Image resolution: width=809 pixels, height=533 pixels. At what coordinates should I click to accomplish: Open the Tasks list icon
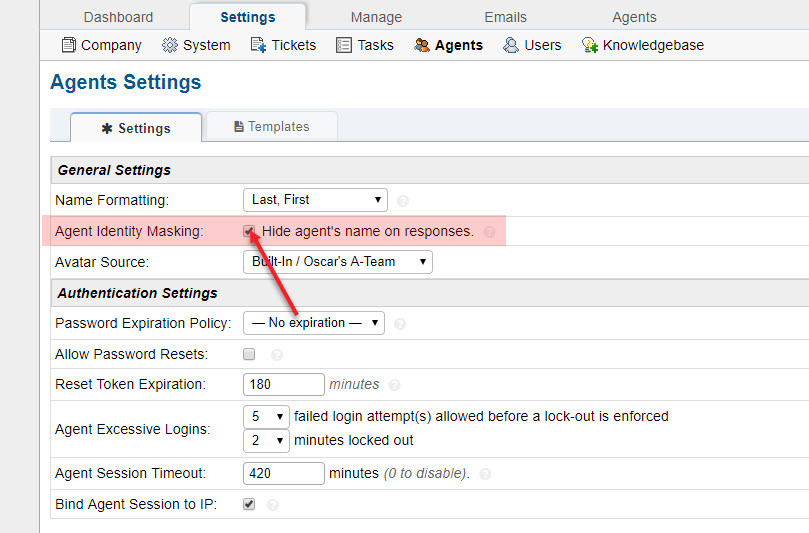(x=344, y=45)
